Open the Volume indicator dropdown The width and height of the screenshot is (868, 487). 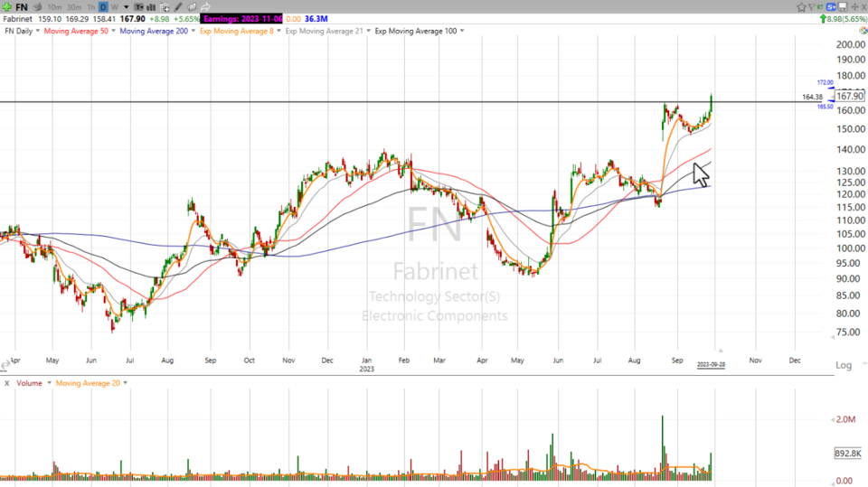(x=49, y=383)
